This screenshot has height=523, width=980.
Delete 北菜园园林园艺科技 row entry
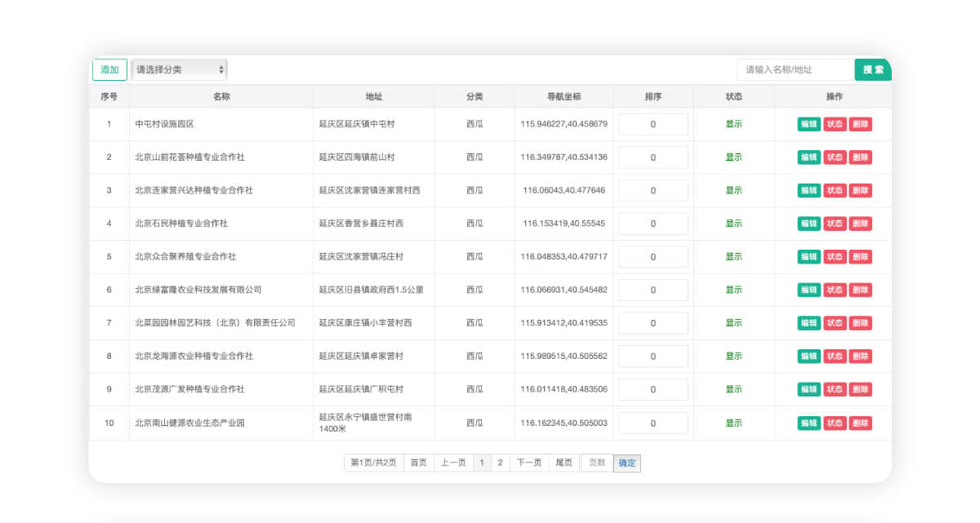pyautogui.click(x=860, y=323)
